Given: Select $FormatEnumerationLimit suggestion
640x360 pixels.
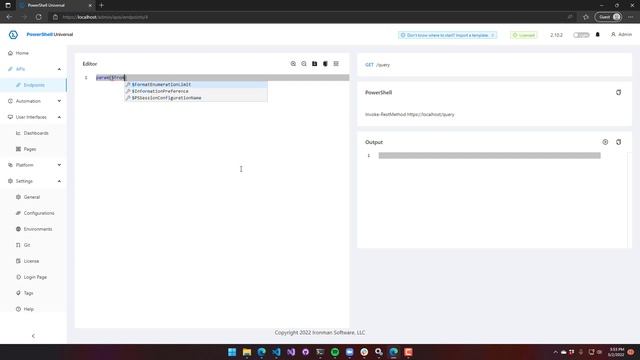Looking at the screenshot, I should [196, 84].
